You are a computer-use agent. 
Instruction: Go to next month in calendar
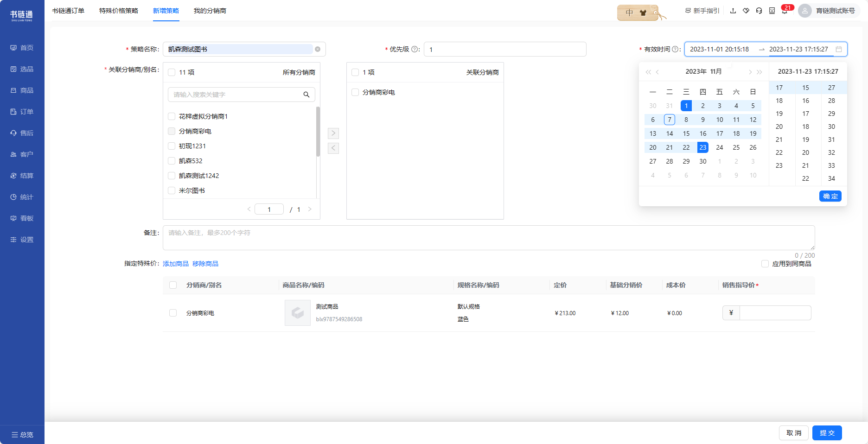pyautogui.click(x=750, y=72)
